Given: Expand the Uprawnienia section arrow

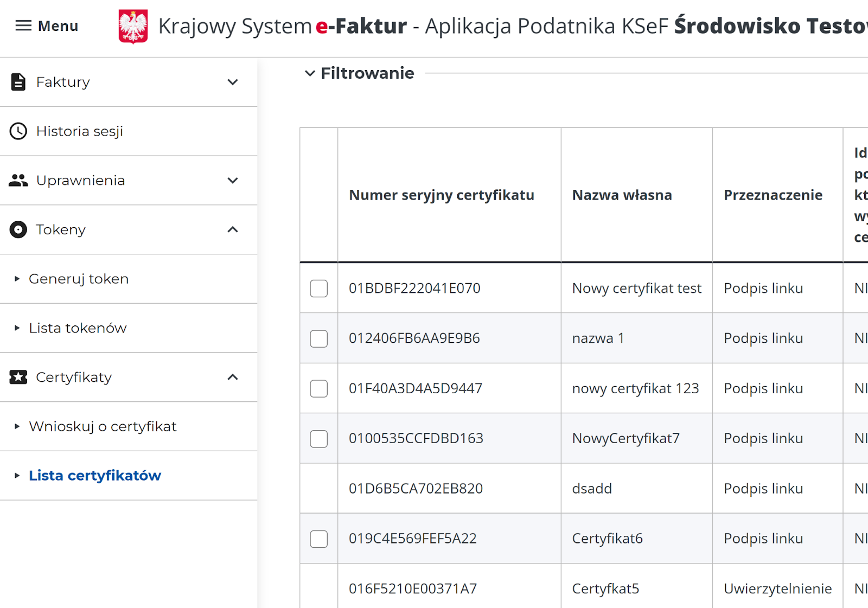Looking at the screenshot, I should pos(233,181).
